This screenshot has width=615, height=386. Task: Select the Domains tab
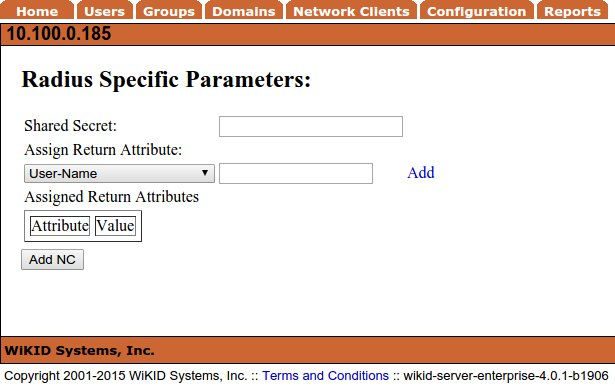[244, 11]
